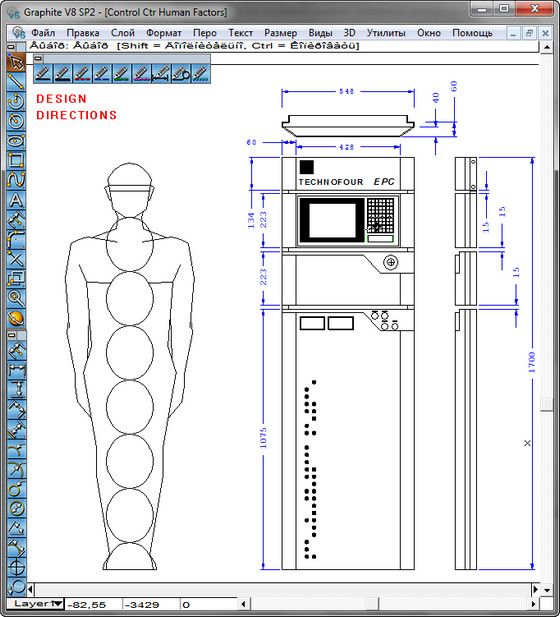This screenshot has width=560, height=617.
Task: Select the center mark crosshair tool
Action: point(17,567)
